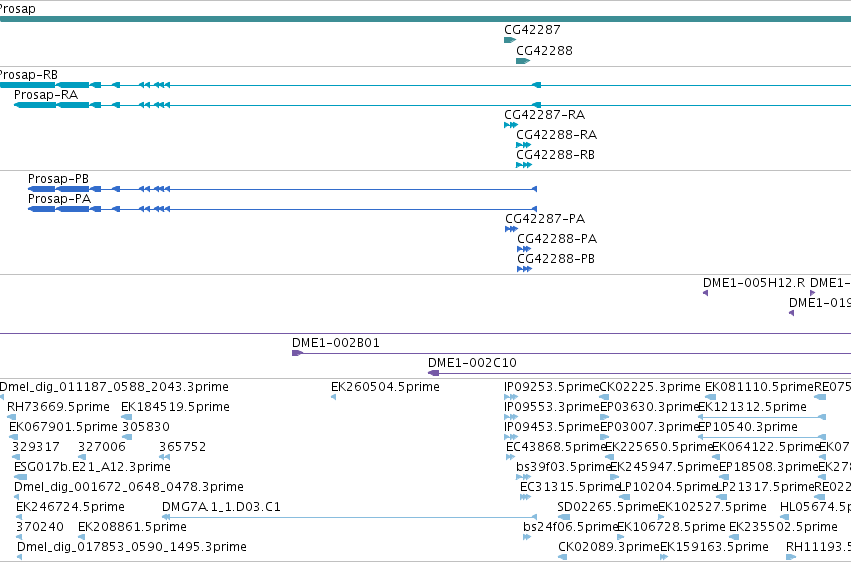The width and height of the screenshot is (851, 562).
Task: Select the Dmel_dig_017853_0590_1495.3prime label
Action: [132, 547]
